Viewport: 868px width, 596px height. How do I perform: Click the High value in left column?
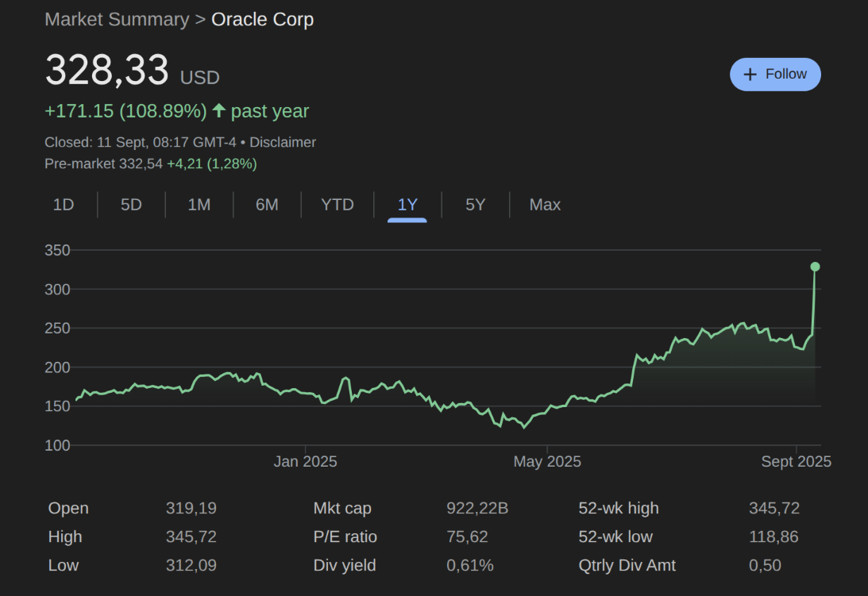(191, 536)
